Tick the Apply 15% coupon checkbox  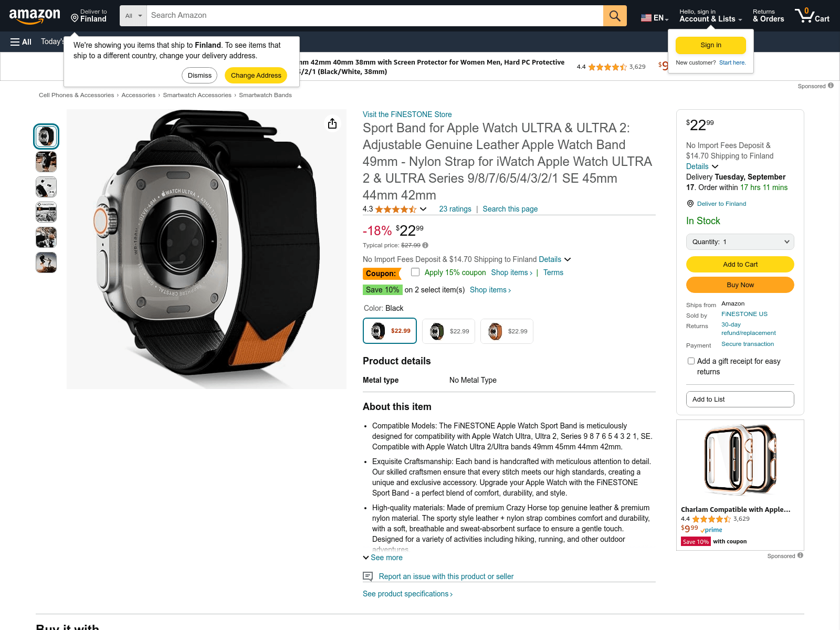coord(415,272)
